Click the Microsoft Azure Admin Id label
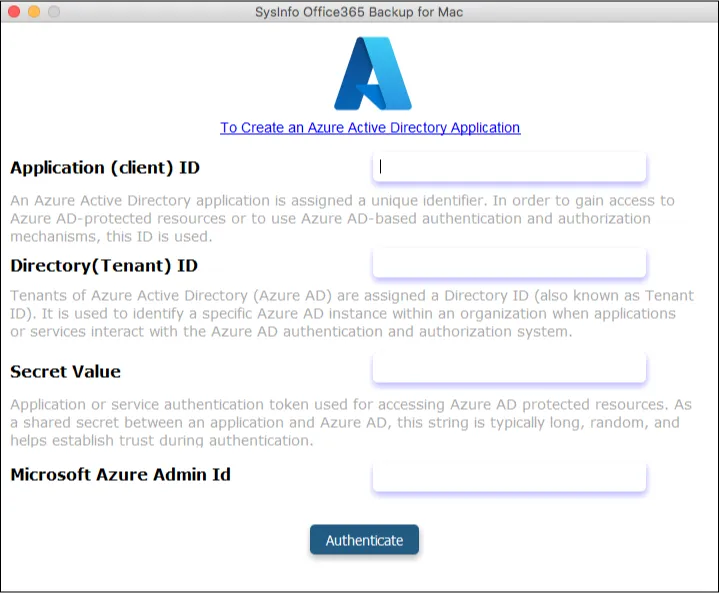 tap(120, 475)
